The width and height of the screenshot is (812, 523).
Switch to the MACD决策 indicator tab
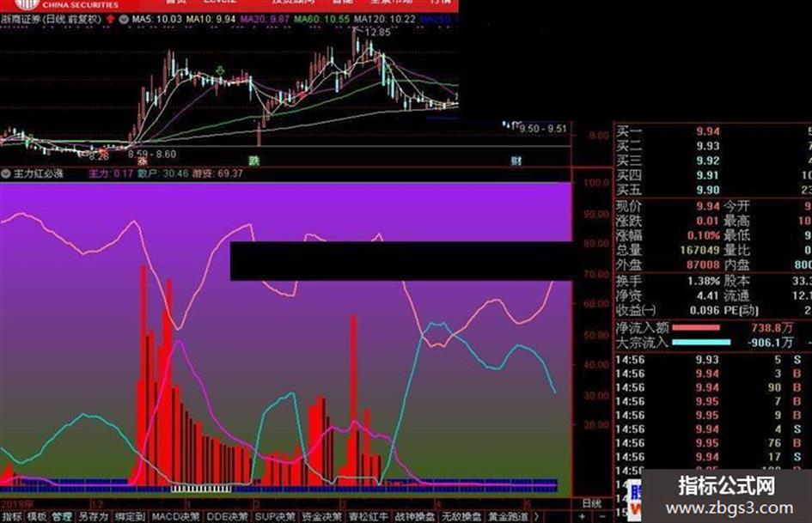pos(175,516)
